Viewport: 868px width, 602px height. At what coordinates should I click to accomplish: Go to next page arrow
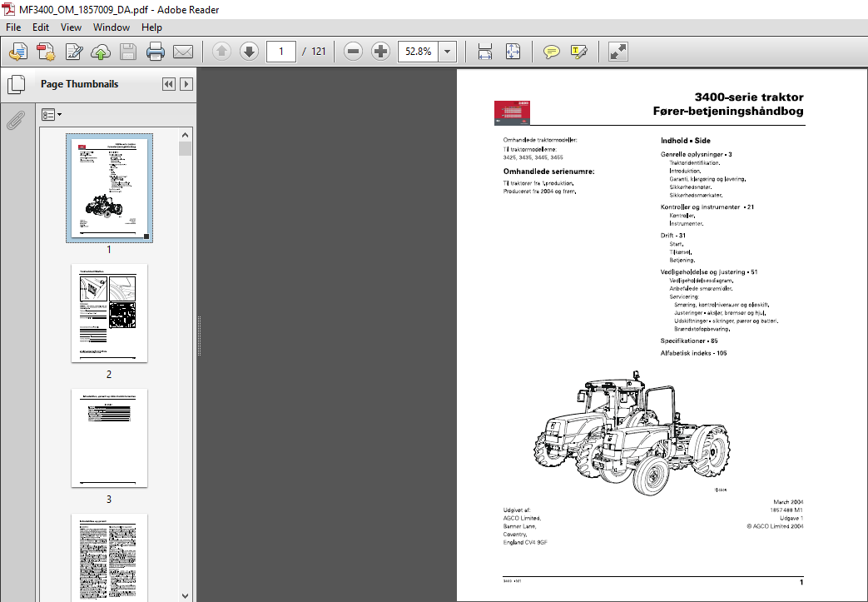(x=249, y=52)
